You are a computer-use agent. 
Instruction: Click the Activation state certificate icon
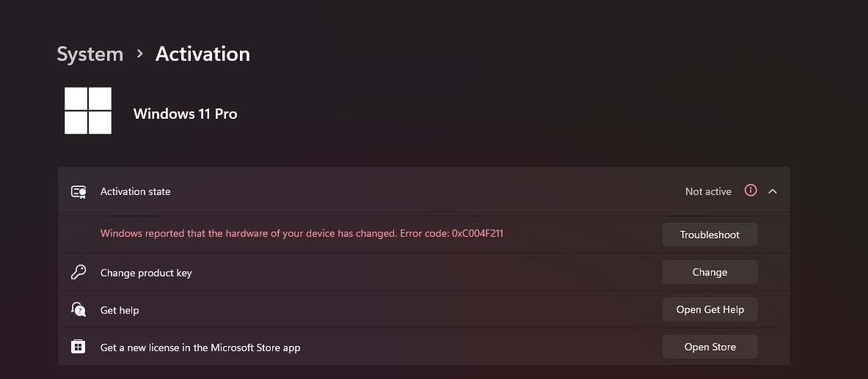click(x=79, y=191)
